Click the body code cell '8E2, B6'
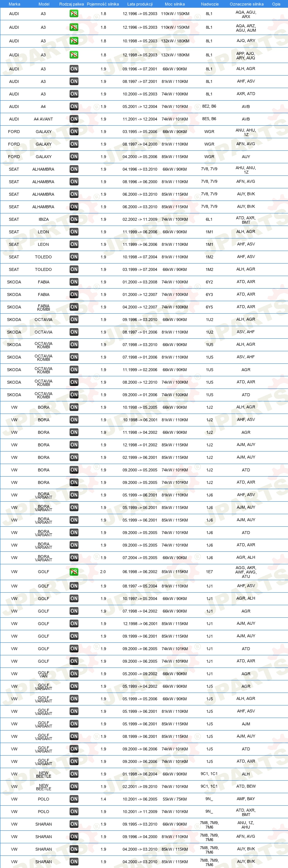 tap(209, 106)
